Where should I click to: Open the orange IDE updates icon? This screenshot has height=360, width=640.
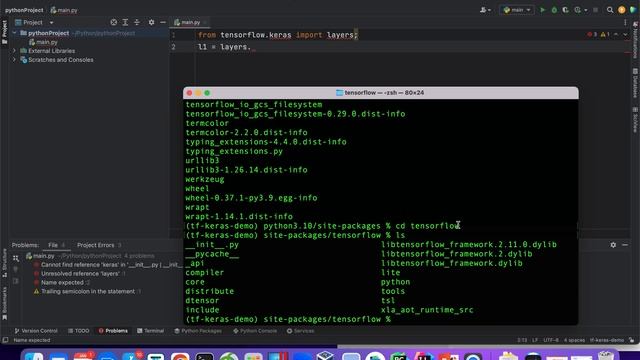point(622,10)
